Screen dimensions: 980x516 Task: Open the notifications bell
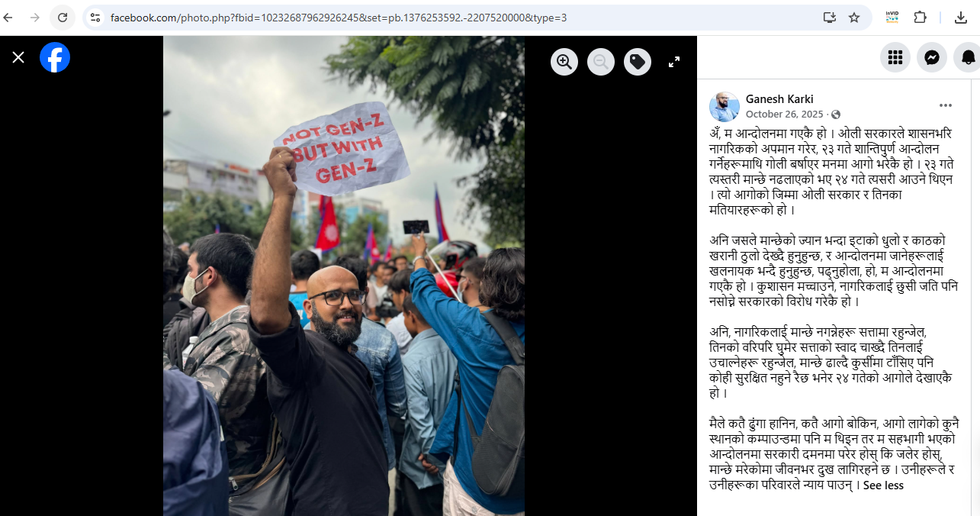(967, 57)
